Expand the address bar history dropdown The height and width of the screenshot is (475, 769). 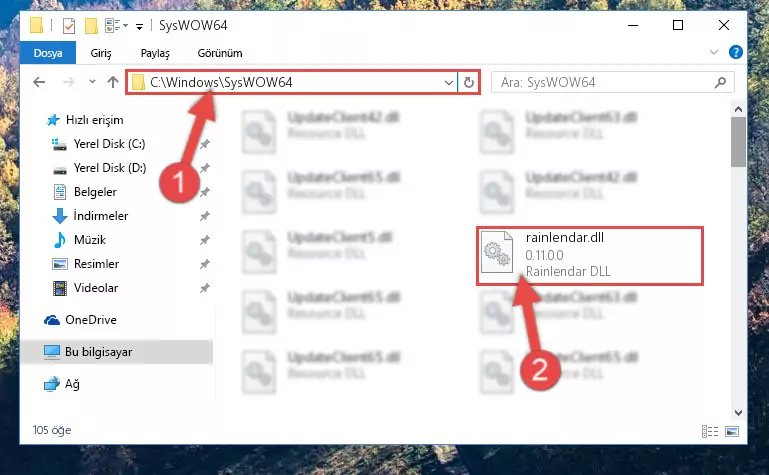(448, 82)
